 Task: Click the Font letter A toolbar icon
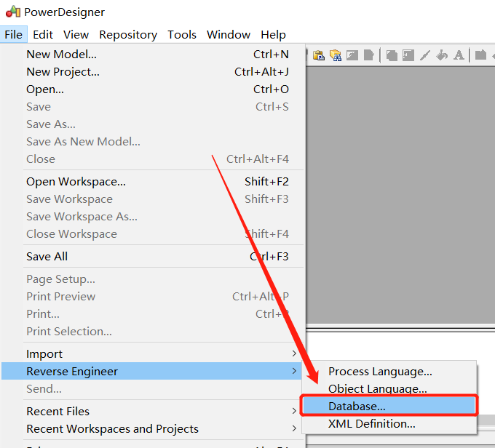[x=459, y=55]
